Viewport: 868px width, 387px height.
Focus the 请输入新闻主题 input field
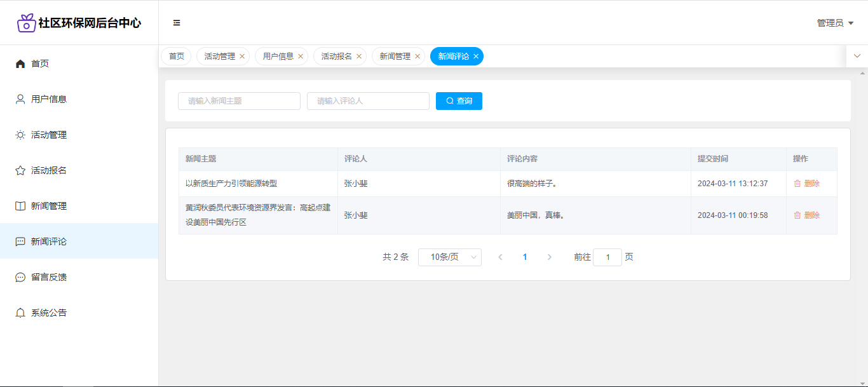239,101
